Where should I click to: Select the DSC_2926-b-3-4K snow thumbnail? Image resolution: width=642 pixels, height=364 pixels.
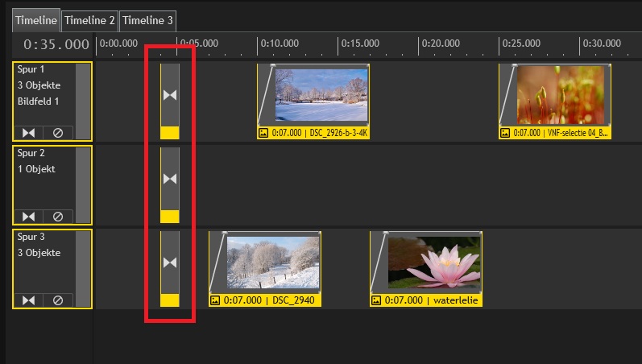click(321, 95)
